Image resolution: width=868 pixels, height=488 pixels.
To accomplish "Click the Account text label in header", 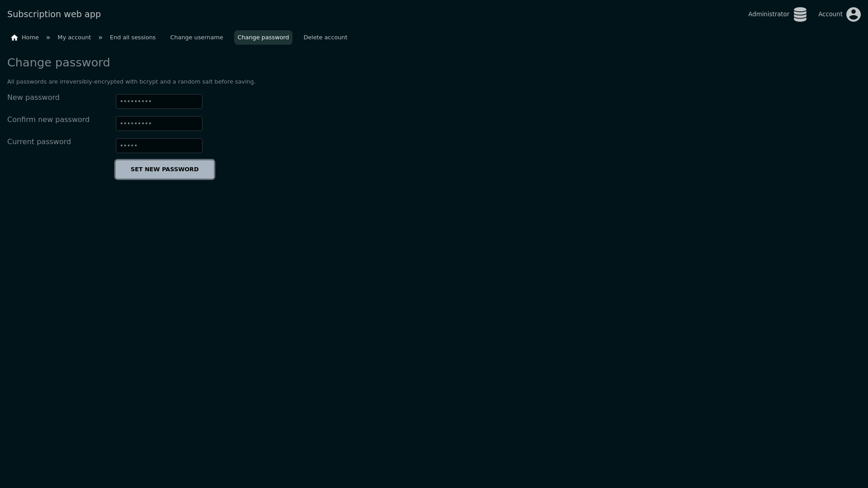I will coord(830,14).
